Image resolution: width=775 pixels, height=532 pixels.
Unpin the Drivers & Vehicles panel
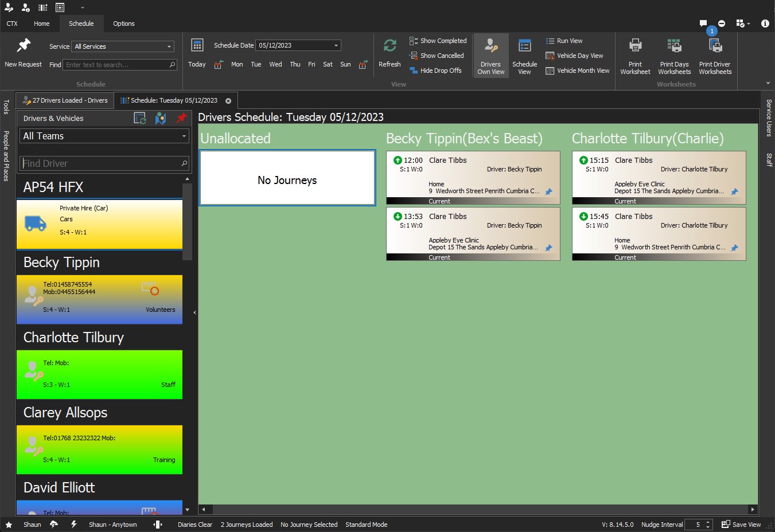click(181, 118)
